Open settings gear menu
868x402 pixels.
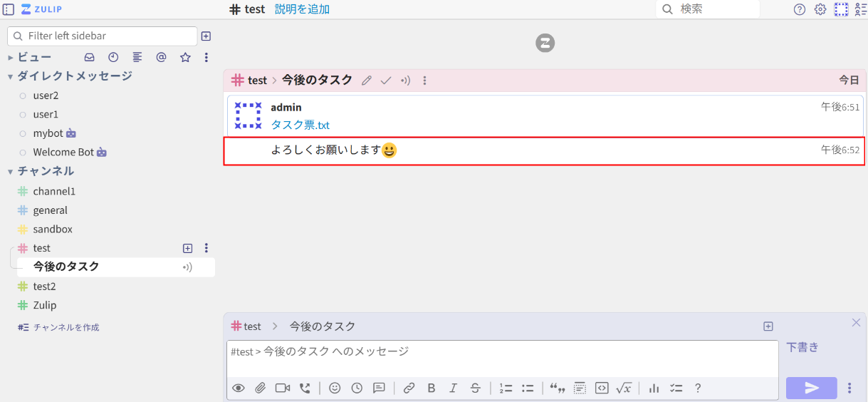820,9
